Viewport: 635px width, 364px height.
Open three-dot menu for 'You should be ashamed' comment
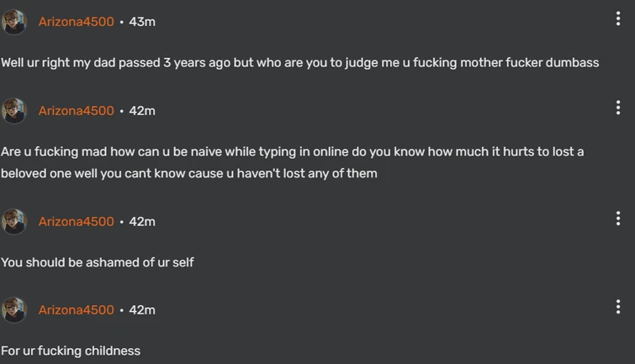coord(618,219)
